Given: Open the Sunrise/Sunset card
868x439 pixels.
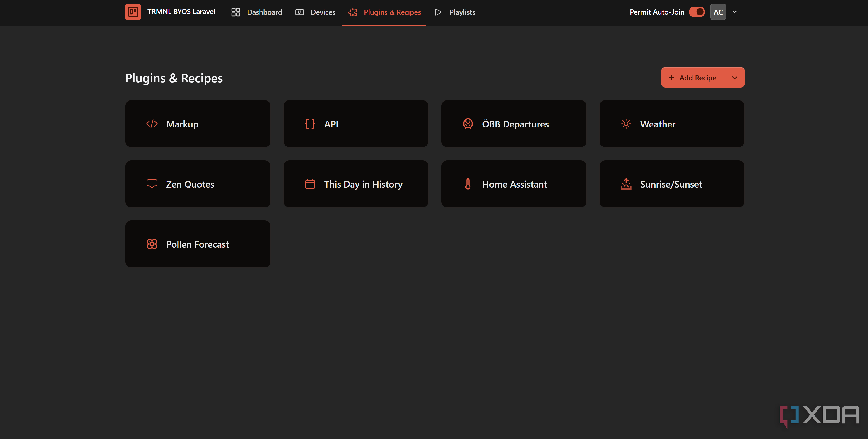Looking at the screenshot, I should (x=672, y=184).
